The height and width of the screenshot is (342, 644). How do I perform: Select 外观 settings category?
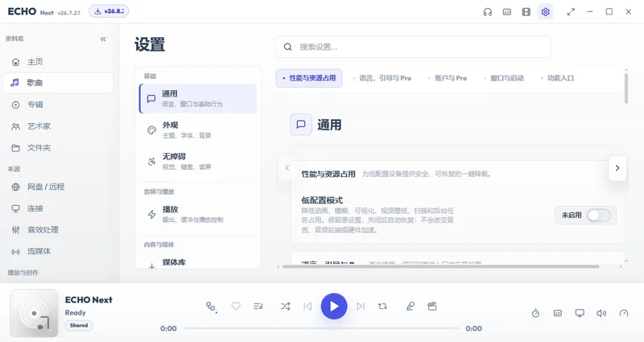tap(198, 130)
